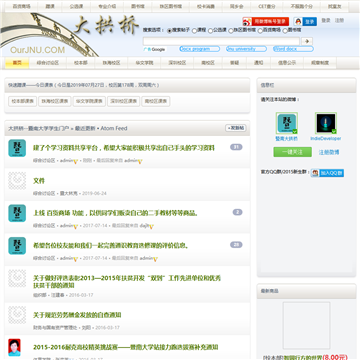This screenshot has width=360, height=360.
Task: Switch to the 规章制度 tab
Action: pos(320,63)
